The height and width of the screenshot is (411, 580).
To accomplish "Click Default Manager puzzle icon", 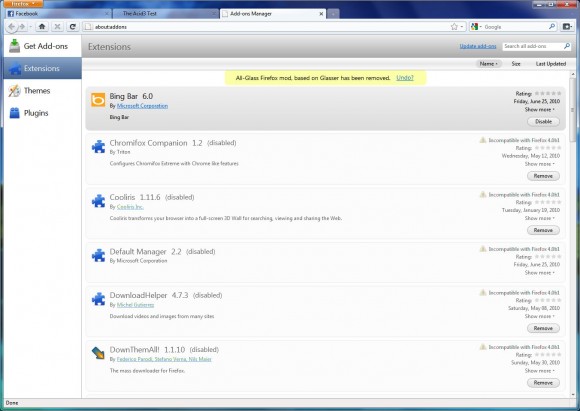I will [x=98, y=256].
